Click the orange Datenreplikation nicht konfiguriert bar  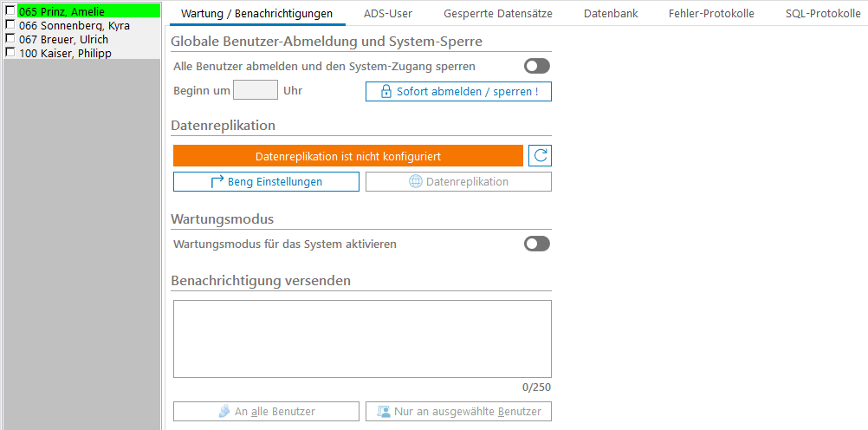click(348, 156)
